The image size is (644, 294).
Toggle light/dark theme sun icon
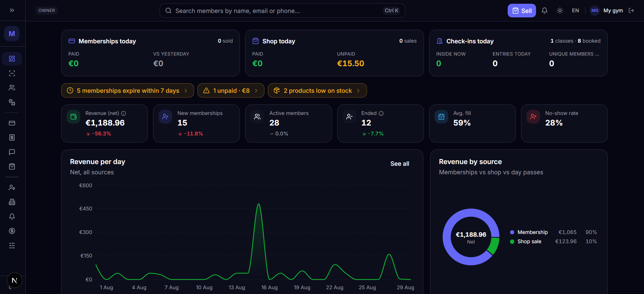click(560, 11)
